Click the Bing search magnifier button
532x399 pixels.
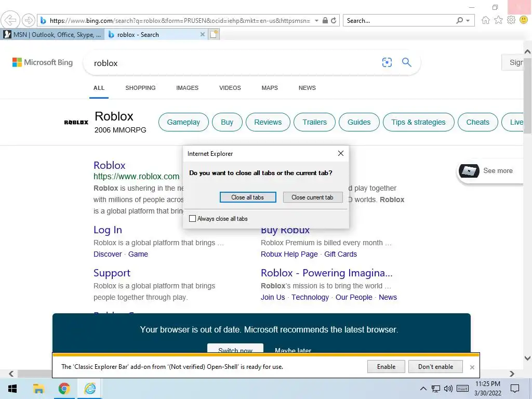pyautogui.click(x=406, y=62)
